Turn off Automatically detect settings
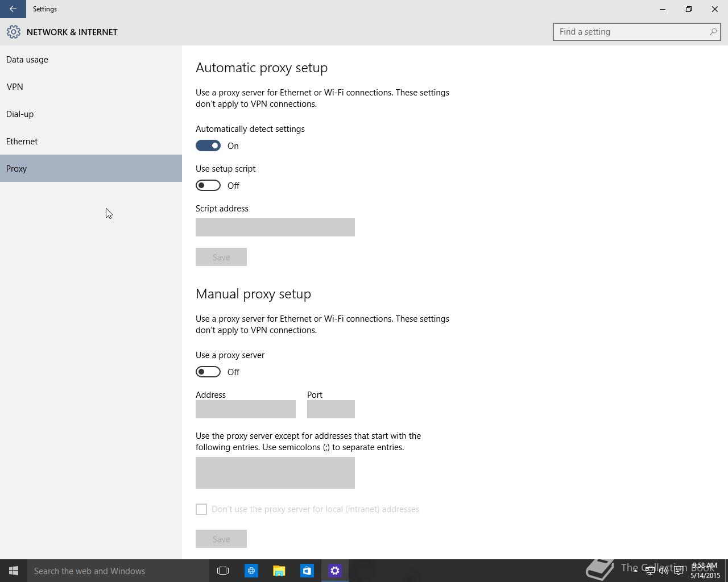The width and height of the screenshot is (728, 582). pos(208,145)
